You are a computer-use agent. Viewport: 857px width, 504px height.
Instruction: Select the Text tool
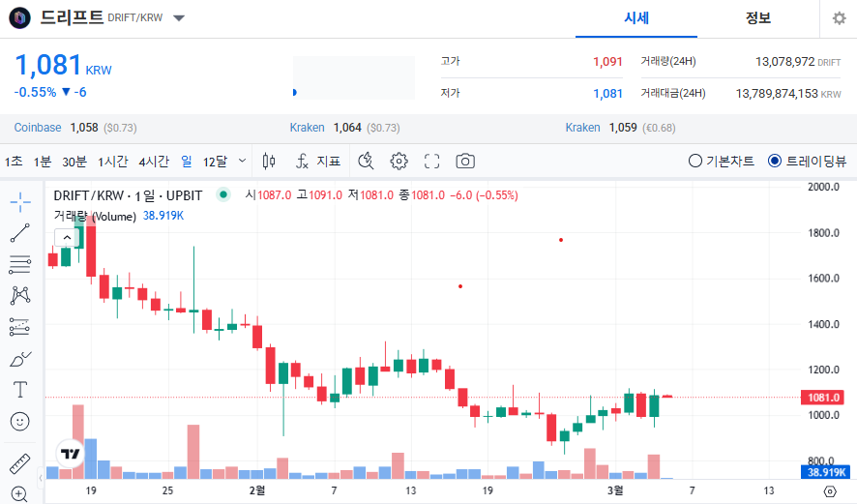(x=20, y=390)
